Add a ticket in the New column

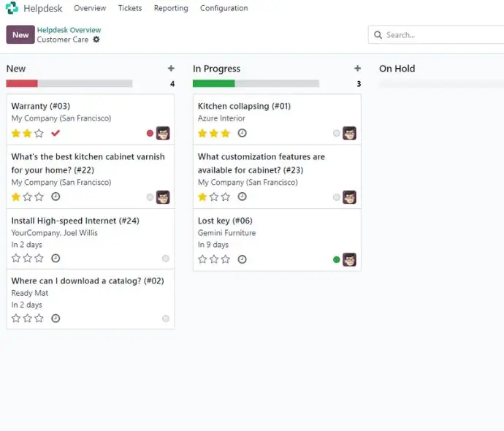tap(171, 68)
